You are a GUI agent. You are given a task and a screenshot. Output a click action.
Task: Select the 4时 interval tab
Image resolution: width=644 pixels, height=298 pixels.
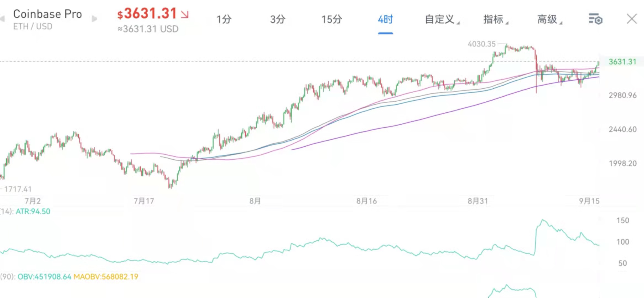(x=385, y=19)
